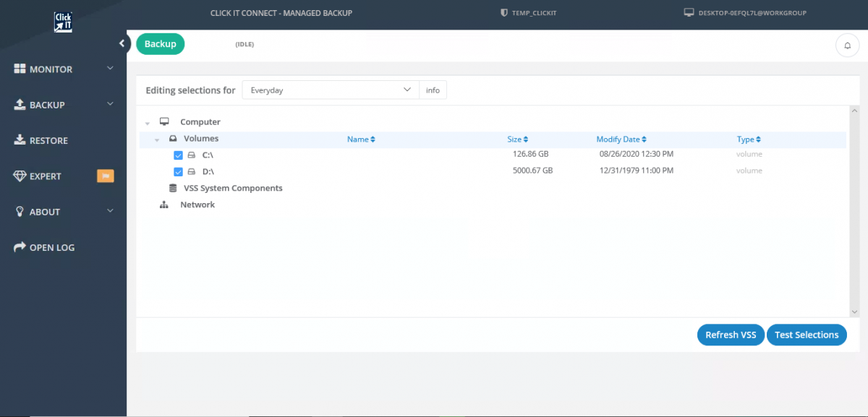Image resolution: width=868 pixels, height=417 pixels.
Task: Sort by the Modify Date column
Action: pyautogui.click(x=621, y=139)
